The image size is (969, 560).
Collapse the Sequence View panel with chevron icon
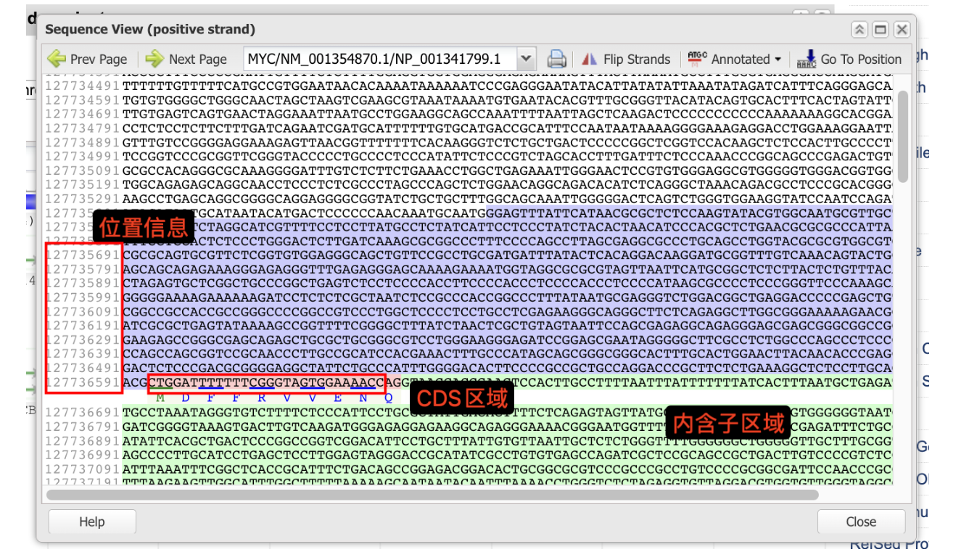(x=859, y=30)
